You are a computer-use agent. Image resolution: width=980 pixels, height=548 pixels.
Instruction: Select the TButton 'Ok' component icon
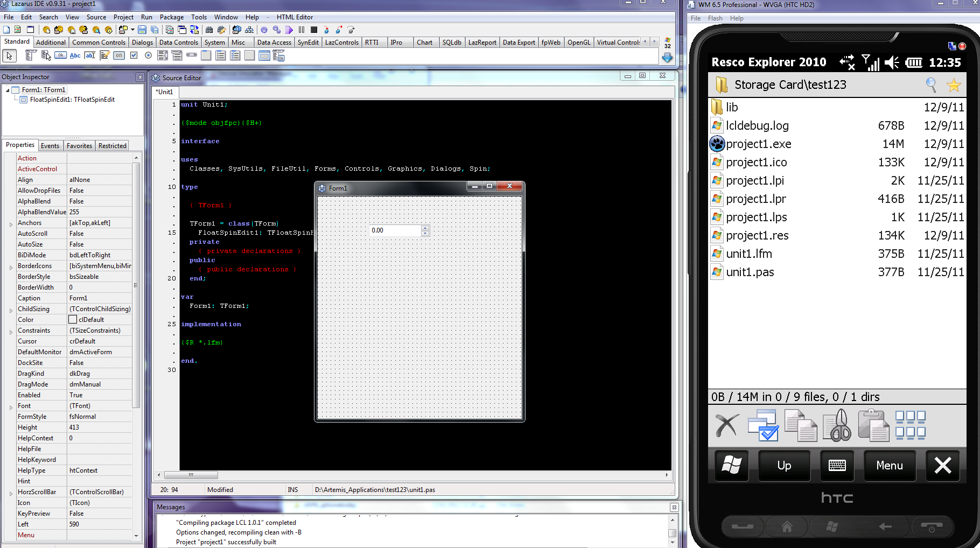point(60,55)
